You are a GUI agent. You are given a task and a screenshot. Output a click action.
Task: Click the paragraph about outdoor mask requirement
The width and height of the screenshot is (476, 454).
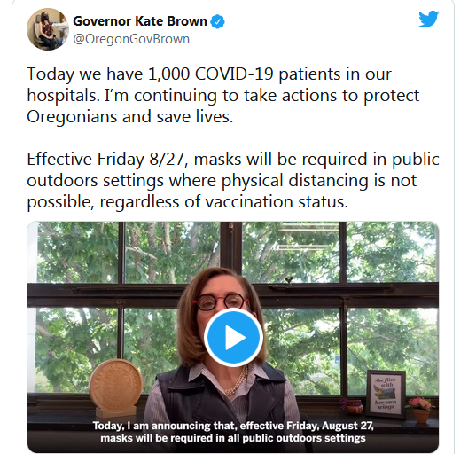[x=233, y=180]
